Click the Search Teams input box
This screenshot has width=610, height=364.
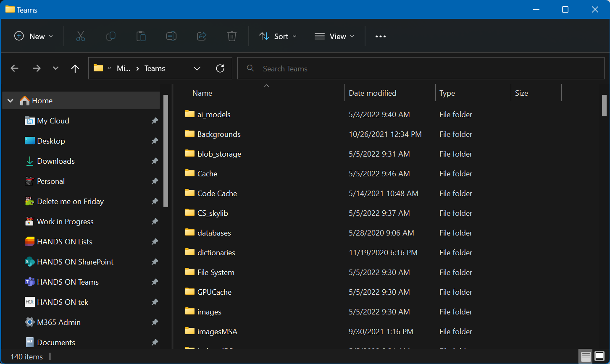click(x=420, y=68)
